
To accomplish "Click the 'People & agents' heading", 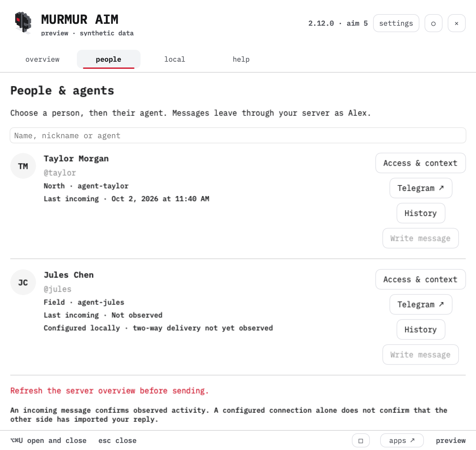I will pyautogui.click(x=62, y=91).
